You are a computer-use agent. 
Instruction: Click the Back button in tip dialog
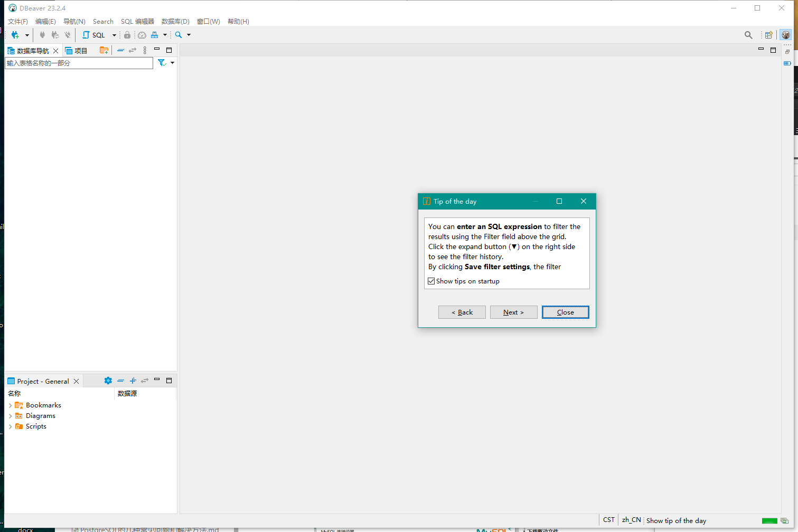tap(462, 312)
